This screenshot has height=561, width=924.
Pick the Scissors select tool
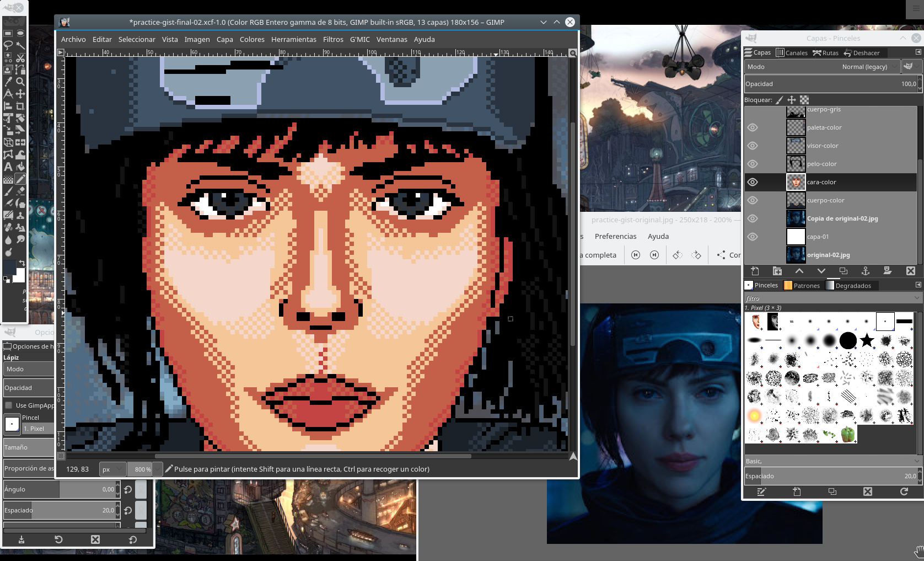[x=20, y=57]
